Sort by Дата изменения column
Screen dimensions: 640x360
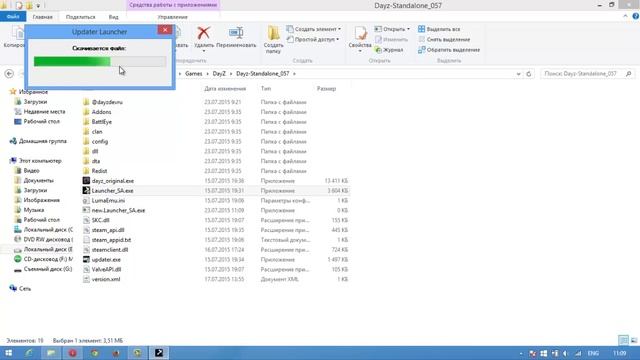click(x=225, y=89)
